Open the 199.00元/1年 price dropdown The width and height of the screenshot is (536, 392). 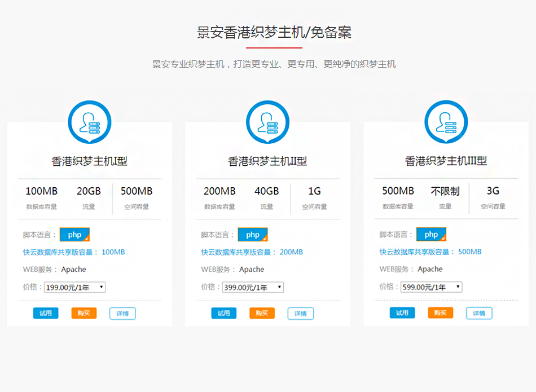click(75, 288)
